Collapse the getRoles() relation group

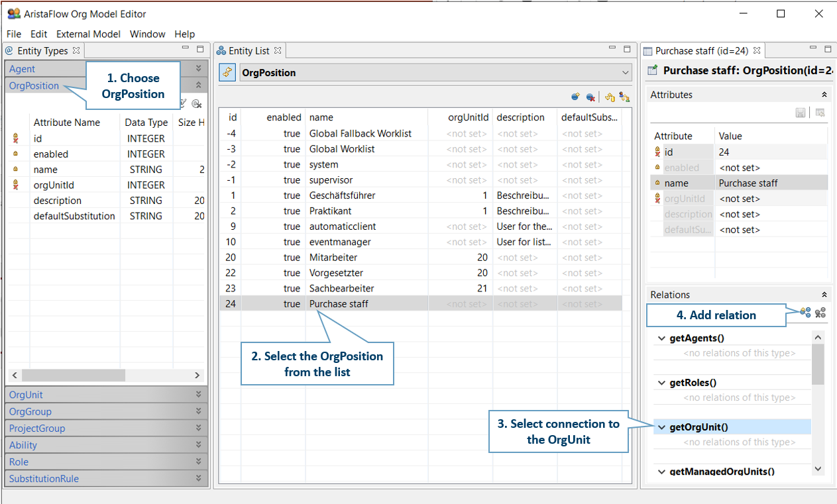click(661, 383)
